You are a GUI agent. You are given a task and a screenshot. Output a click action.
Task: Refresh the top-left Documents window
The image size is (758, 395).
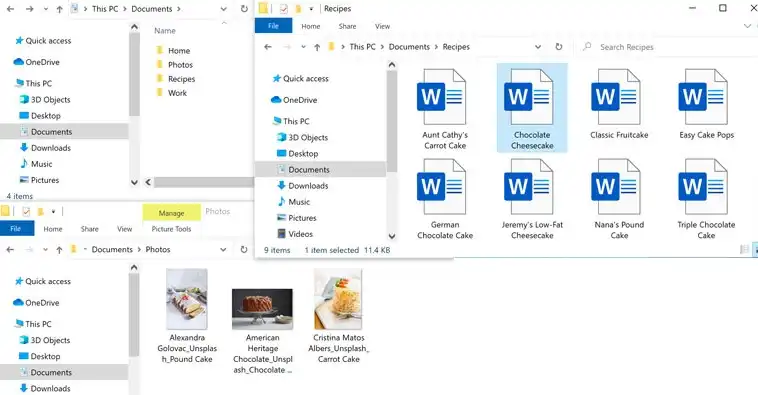click(x=244, y=9)
